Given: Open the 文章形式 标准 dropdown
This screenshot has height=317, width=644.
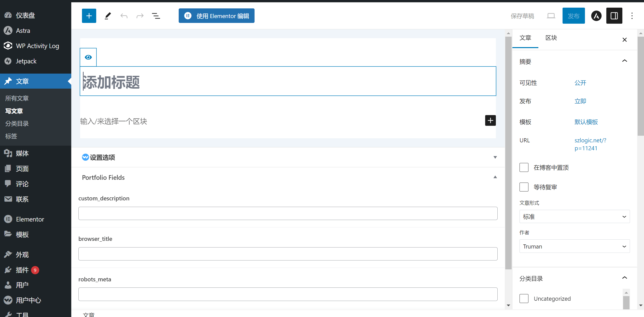Looking at the screenshot, I should tap(575, 217).
